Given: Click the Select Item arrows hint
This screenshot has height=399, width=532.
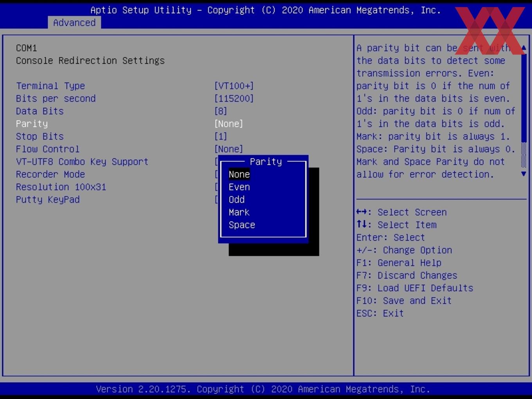Looking at the screenshot, I should coord(396,225).
